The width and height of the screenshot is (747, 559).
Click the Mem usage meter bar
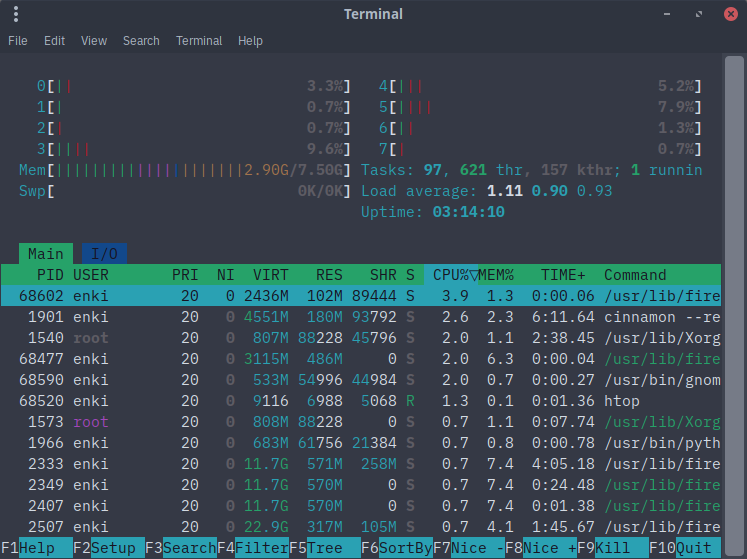pyautogui.click(x=185, y=170)
